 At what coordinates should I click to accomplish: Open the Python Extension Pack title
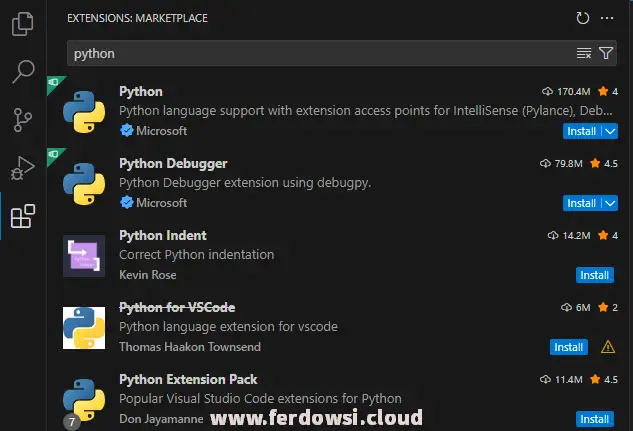pos(188,379)
